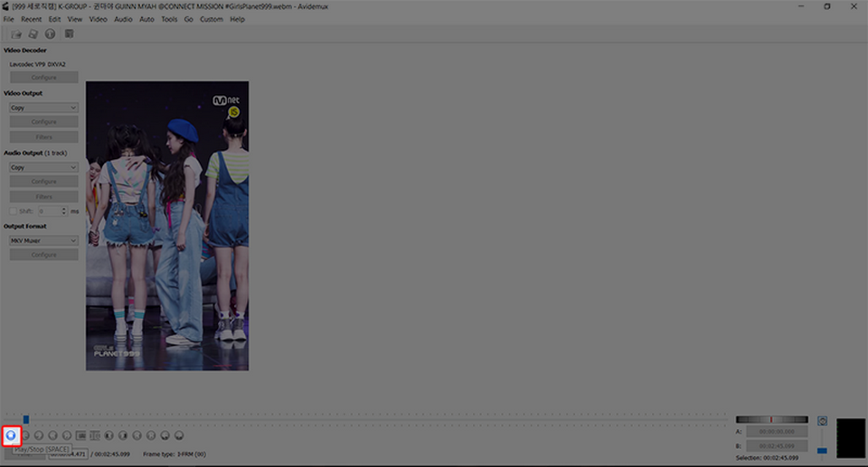Search next black frame button
Viewport: 868px width, 467px height.
click(123, 435)
